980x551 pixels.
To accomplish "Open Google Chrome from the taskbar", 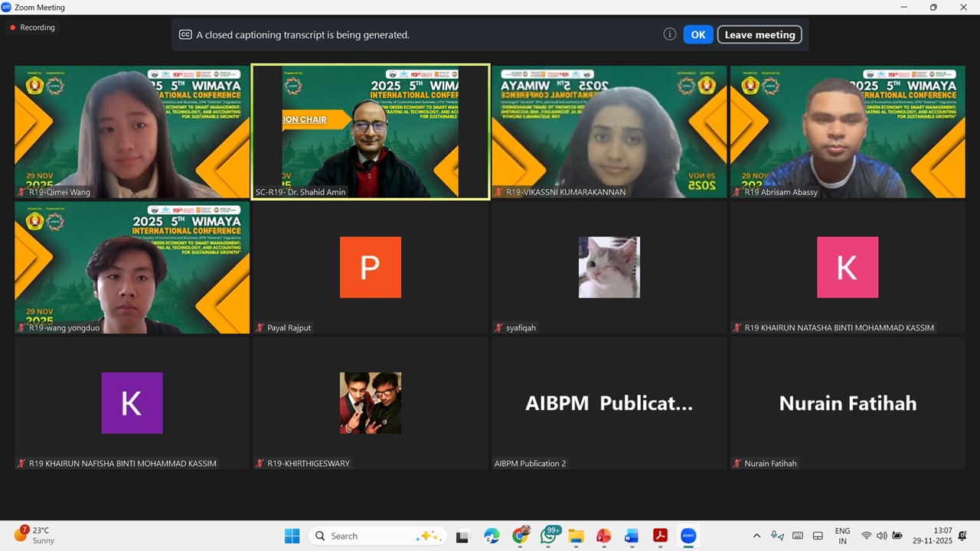I will click(x=521, y=536).
